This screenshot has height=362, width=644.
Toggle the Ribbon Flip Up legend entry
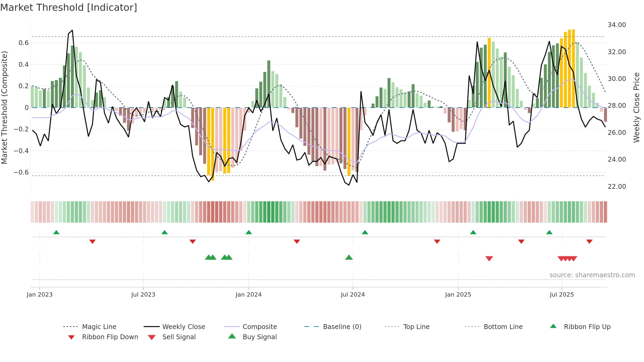pos(580,327)
